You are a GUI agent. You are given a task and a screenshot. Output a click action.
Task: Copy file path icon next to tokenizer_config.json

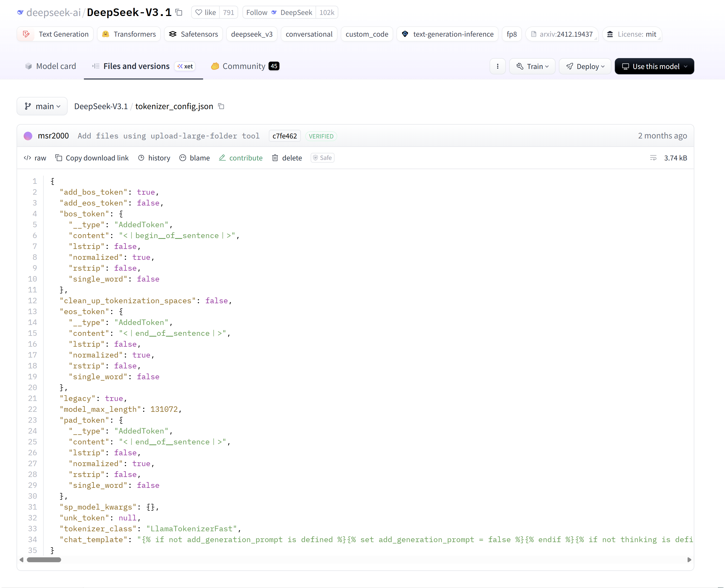click(221, 106)
